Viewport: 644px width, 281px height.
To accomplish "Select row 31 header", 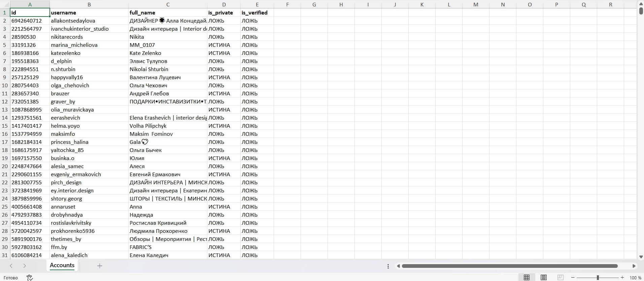I will click(x=5, y=255).
